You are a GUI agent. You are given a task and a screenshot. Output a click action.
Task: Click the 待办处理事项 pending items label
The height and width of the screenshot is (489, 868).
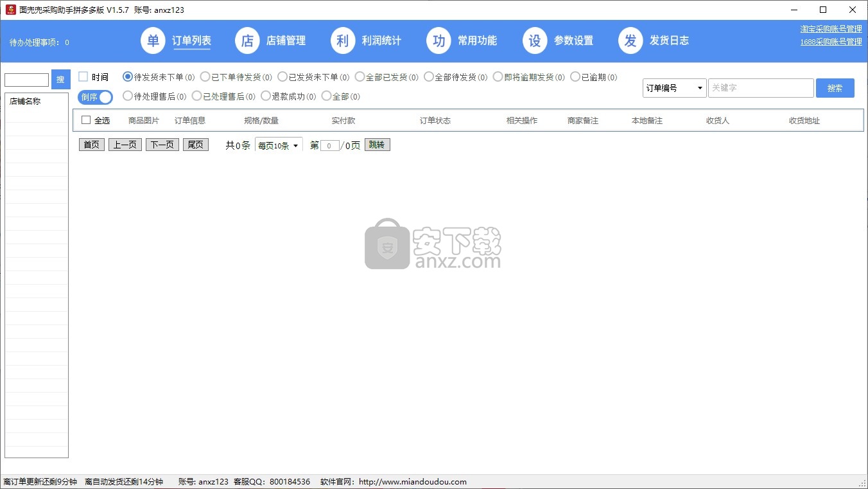pyautogui.click(x=39, y=42)
